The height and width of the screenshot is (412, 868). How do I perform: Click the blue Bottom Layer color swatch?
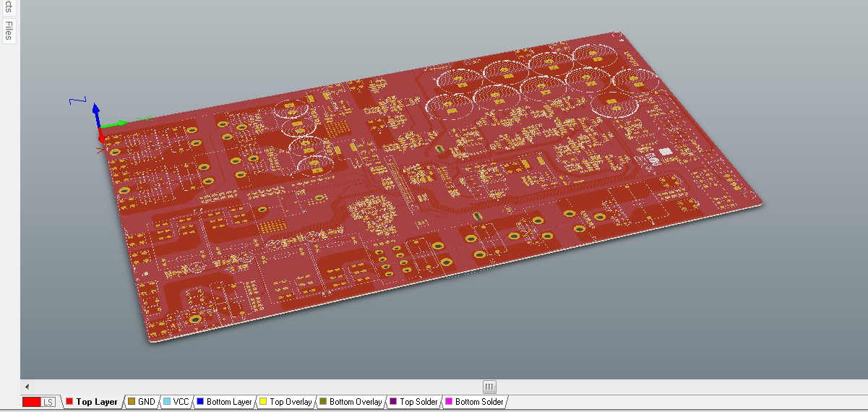200,402
